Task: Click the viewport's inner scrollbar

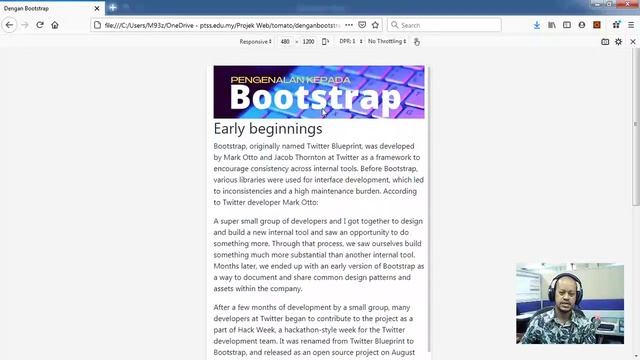Action: point(429,208)
